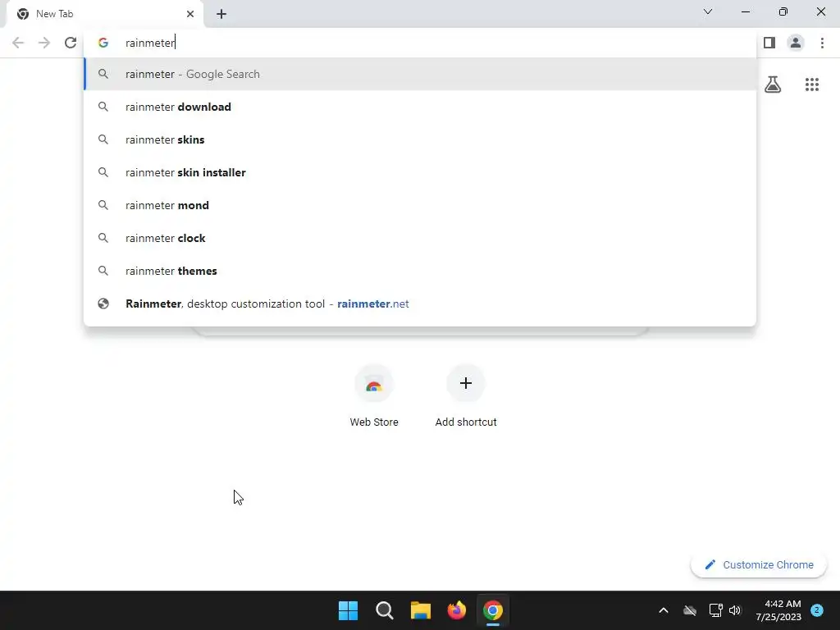The height and width of the screenshot is (630, 840).
Task: Choose 'rainmeter skin installer' suggestion
Action: click(420, 172)
